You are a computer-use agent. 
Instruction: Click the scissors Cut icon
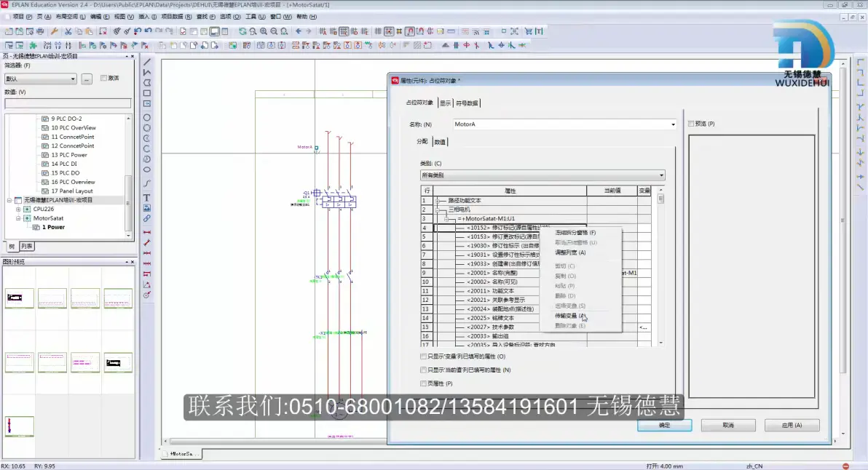[68, 31]
